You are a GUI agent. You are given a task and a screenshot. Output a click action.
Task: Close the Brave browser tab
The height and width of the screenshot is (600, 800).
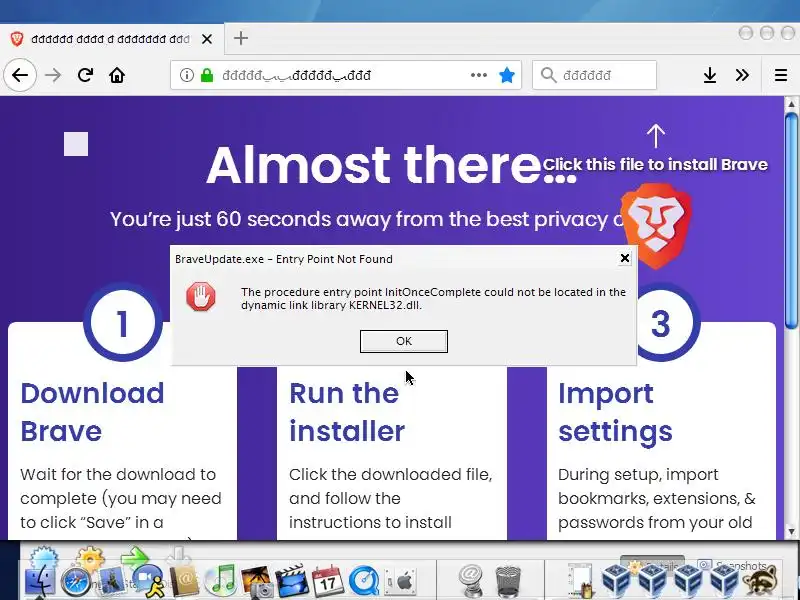click(x=207, y=39)
